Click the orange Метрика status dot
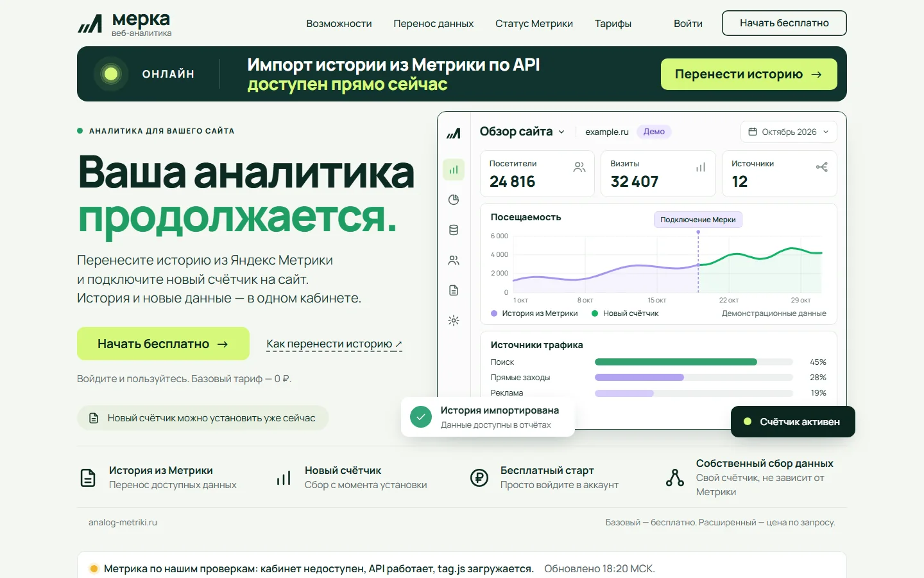This screenshot has height=578, width=924. pyautogui.click(x=94, y=568)
